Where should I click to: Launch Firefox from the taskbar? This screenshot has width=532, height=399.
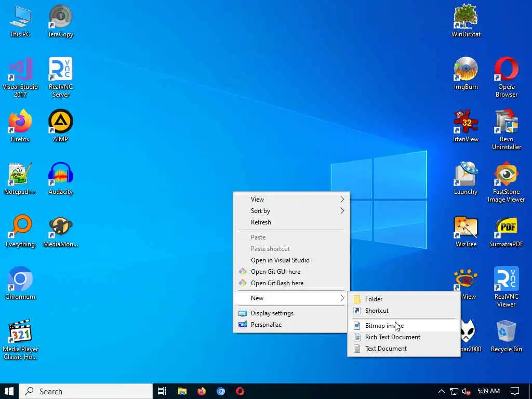tap(202, 391)
